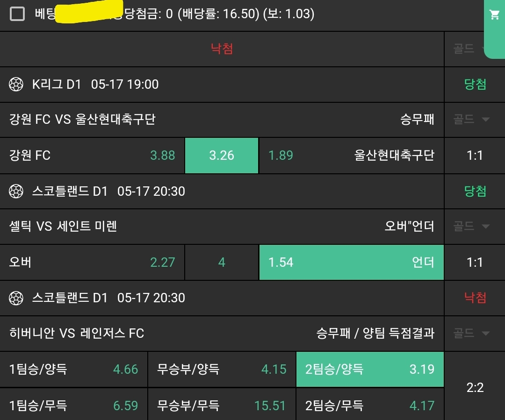Pick 2팀승/무득 at 4.17 odds
Viewport: 505px width, 420px height.
(x=370, y=405)
